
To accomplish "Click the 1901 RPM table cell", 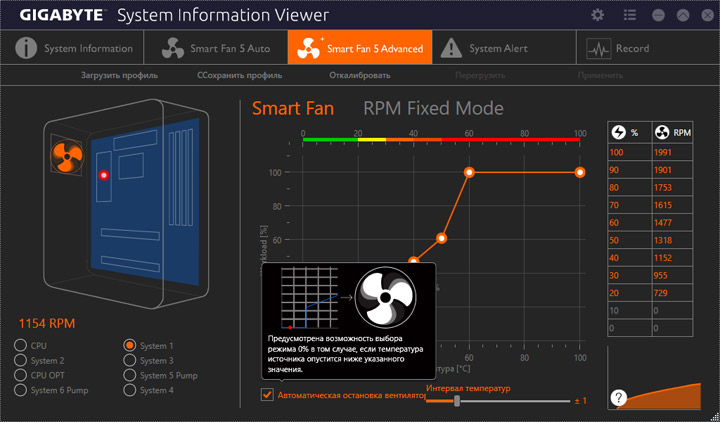I will pyautogui.click(x=672, y=169).
